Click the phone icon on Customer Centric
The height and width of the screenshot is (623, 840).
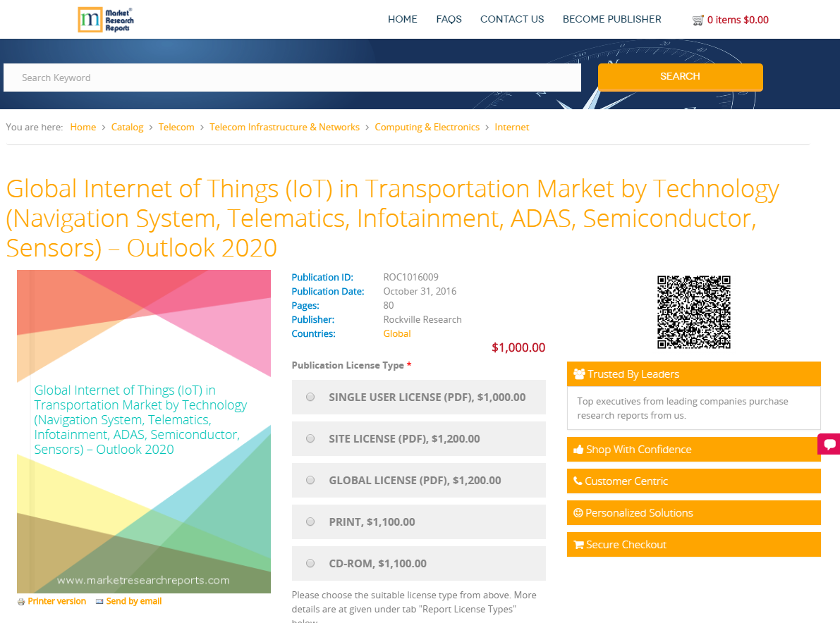point(578,481)
